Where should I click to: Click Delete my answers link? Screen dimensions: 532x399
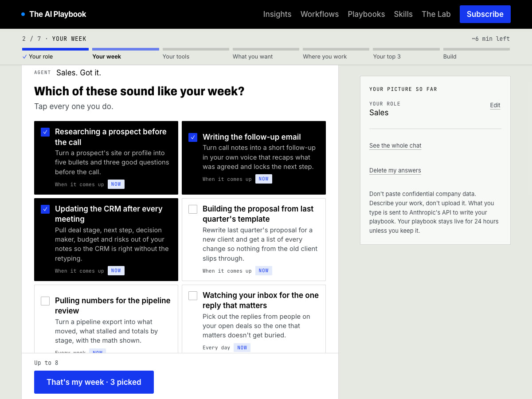(x=395, y=170)
